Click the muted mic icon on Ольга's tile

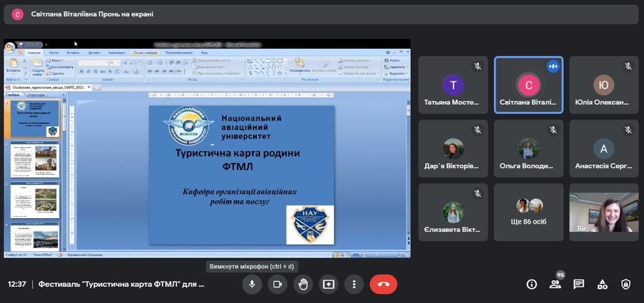(553, 130)
